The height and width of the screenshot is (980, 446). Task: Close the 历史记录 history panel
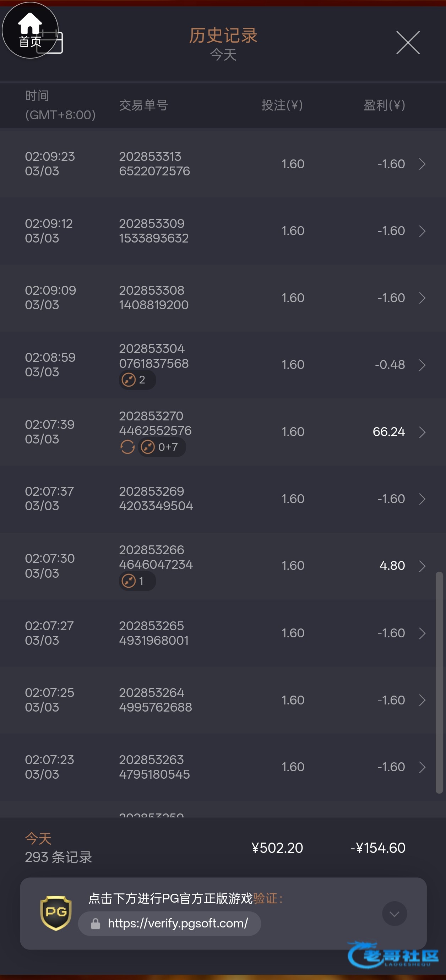(408, 43)
